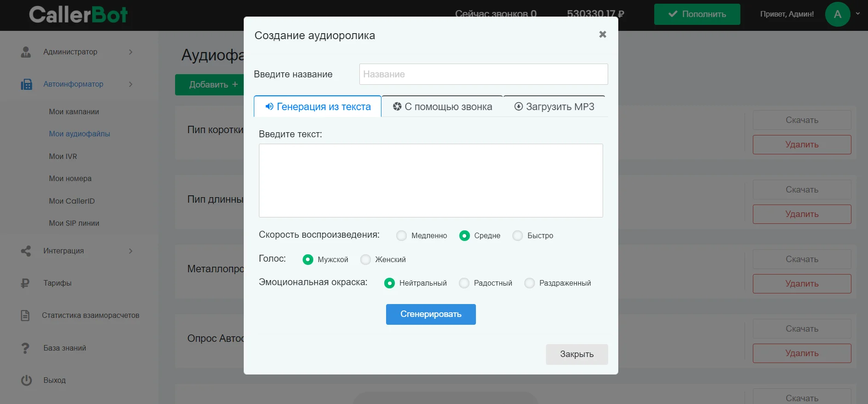The image size is (868, 404).
Task: Click Скачать for Металлопро row
Action: point(802,259)
